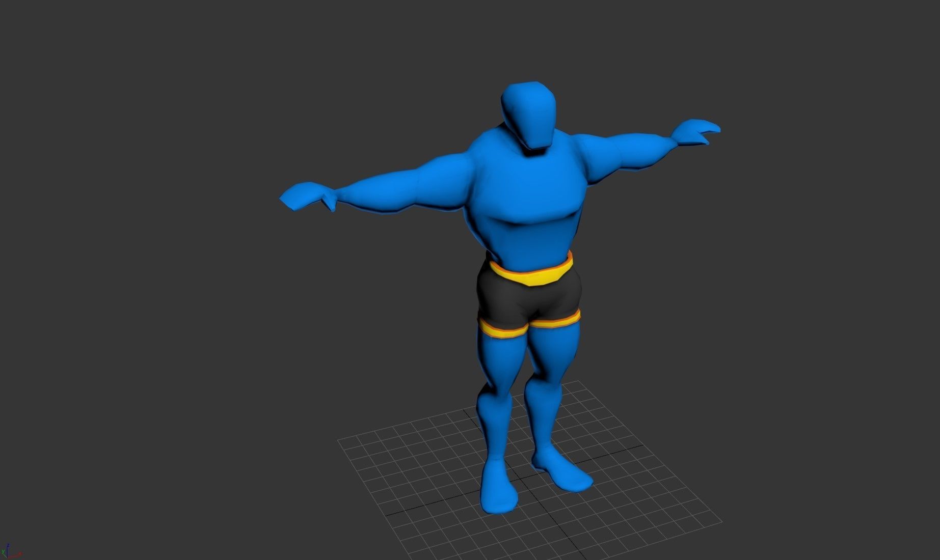Select the blue character's head
The width and height of the screenshot is (940, 560).
pos(529,116)
